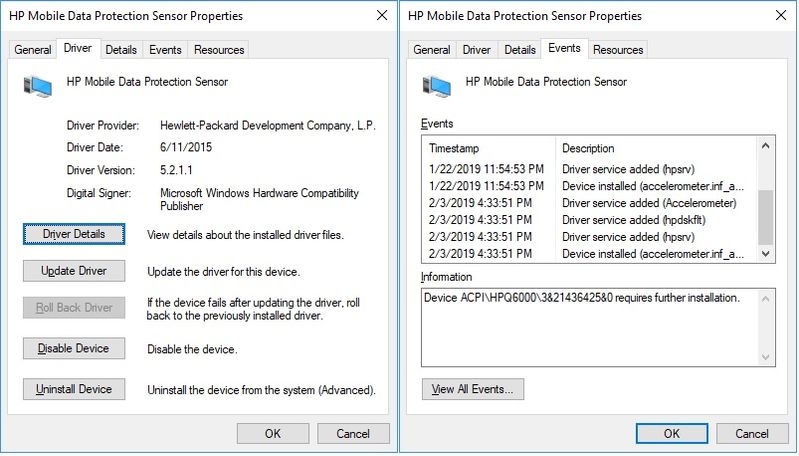Viewport: 799px width, 456px height.
Task: Close the right properties window
Action: coord(781,16)
